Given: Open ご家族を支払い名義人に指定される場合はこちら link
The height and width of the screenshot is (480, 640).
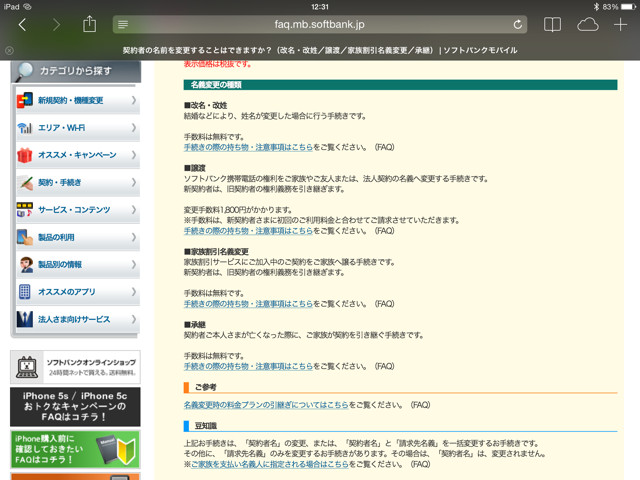Looking at the screenshot, I should tap(269, 464).
